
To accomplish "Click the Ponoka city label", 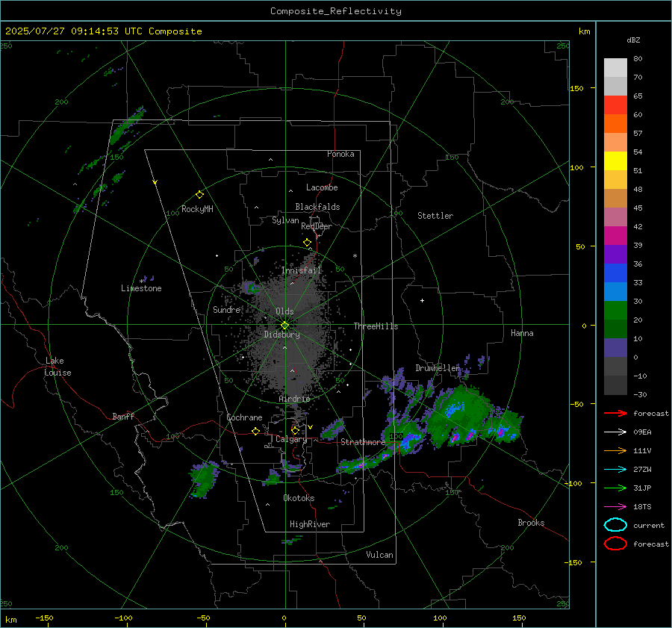I will point(340,154).
